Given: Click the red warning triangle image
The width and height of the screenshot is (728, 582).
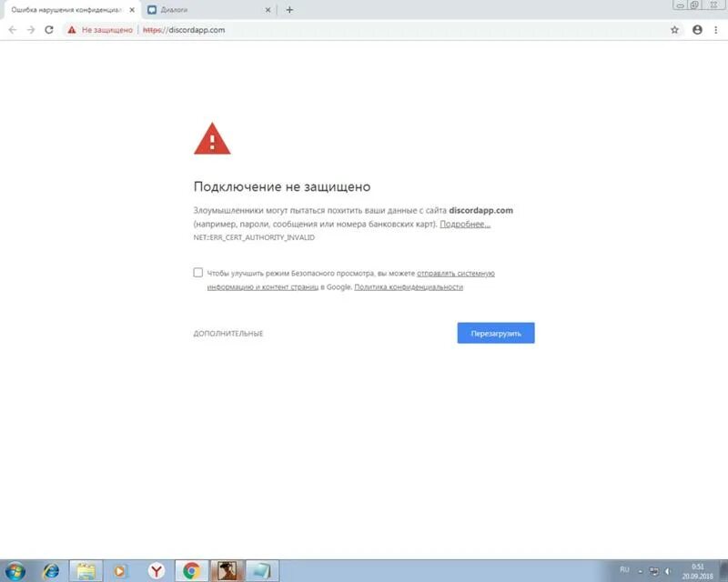Looking at the screenshot, I should click(x=212, y=138).
